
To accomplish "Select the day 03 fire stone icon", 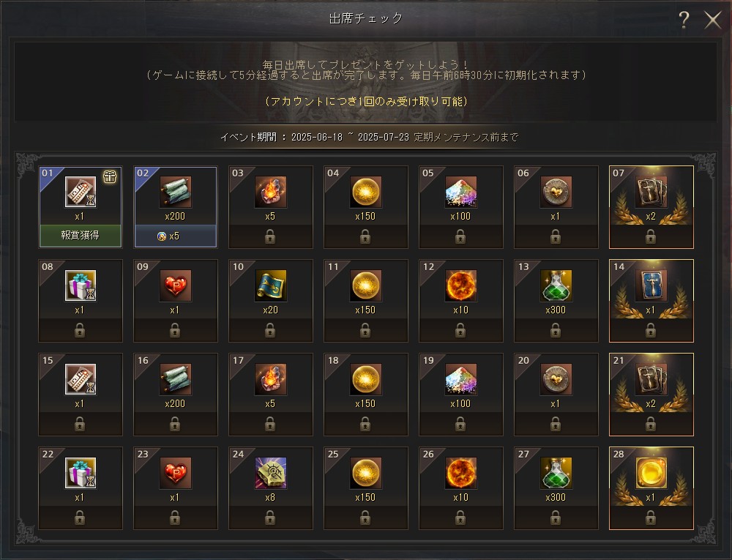I will tap(271, 192).
